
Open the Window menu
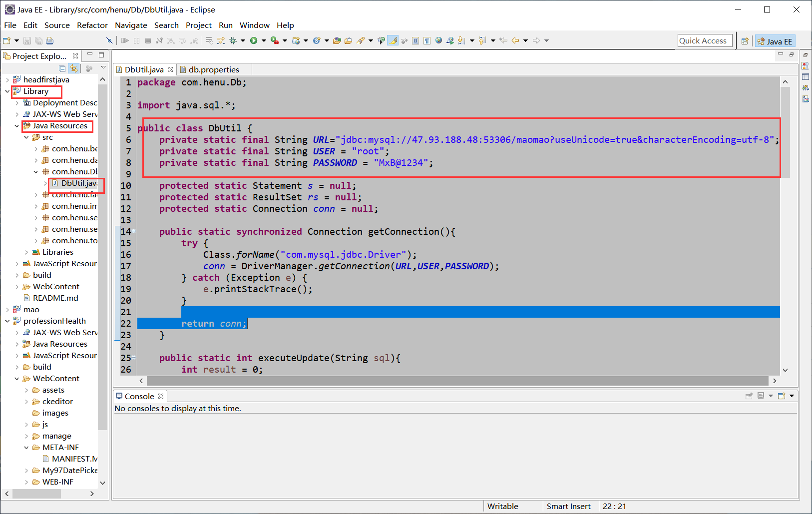pos(254,25)
